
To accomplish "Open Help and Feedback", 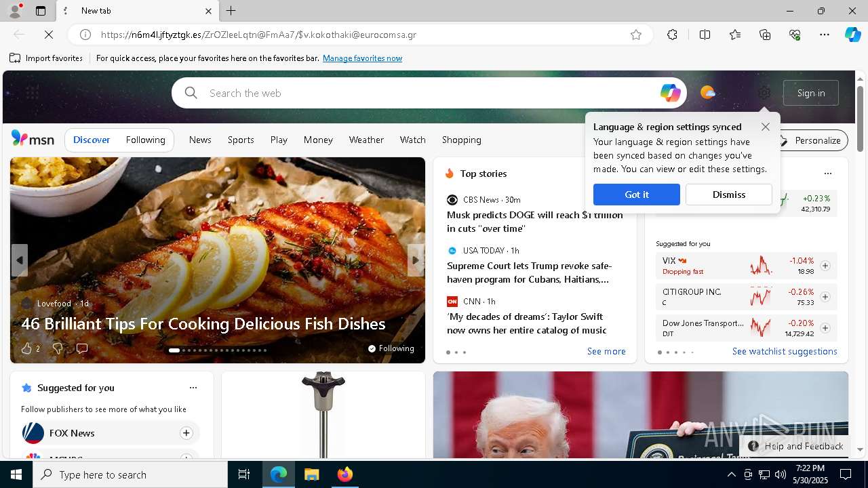I will pyautogui.click(x=796, y=446).
